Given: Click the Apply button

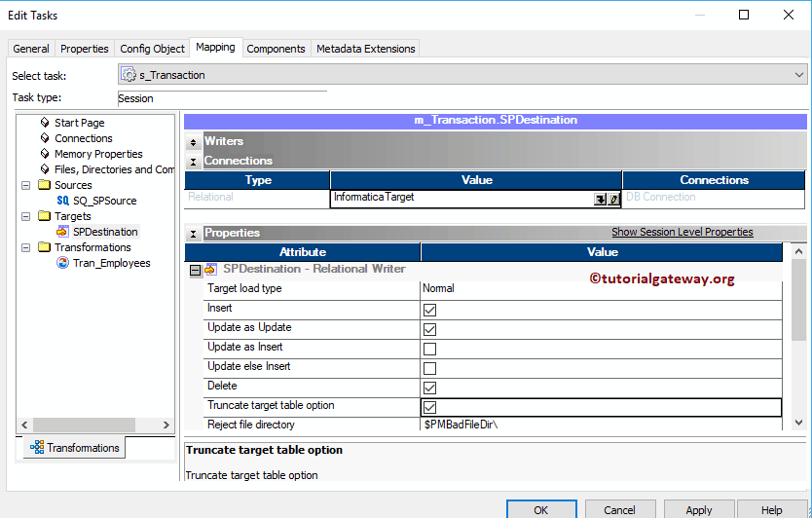Looking at the screenshot, I should (x=698, y=510).
